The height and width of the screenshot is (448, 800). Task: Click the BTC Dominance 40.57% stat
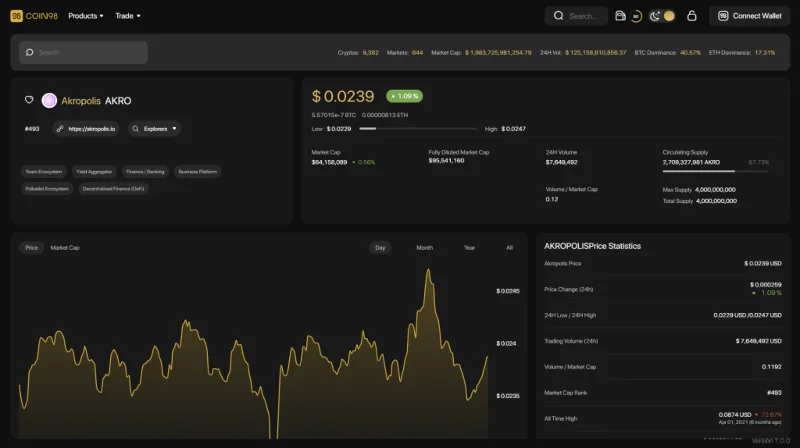pos(667,53)
